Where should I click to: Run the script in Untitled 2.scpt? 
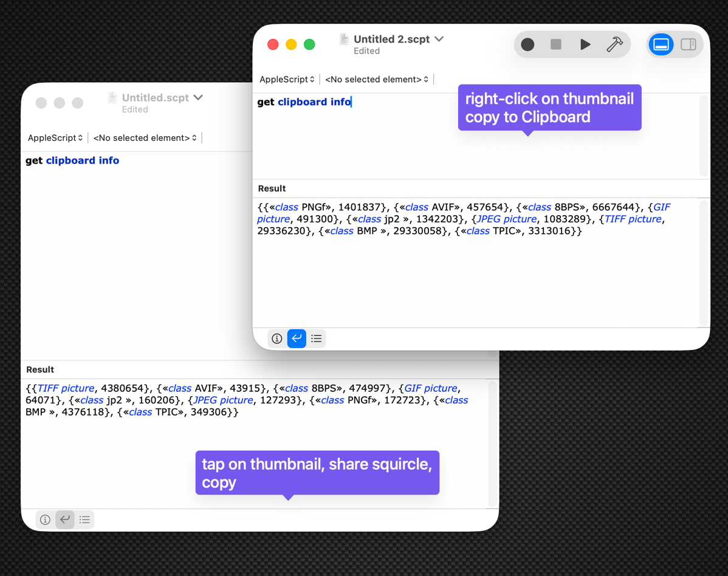[x=585, y=44]
